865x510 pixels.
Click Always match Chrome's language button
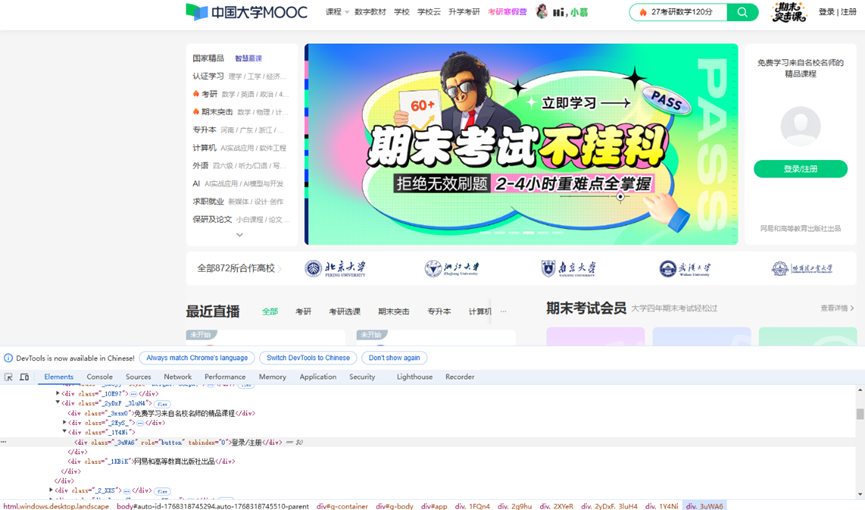pos(197,358)
